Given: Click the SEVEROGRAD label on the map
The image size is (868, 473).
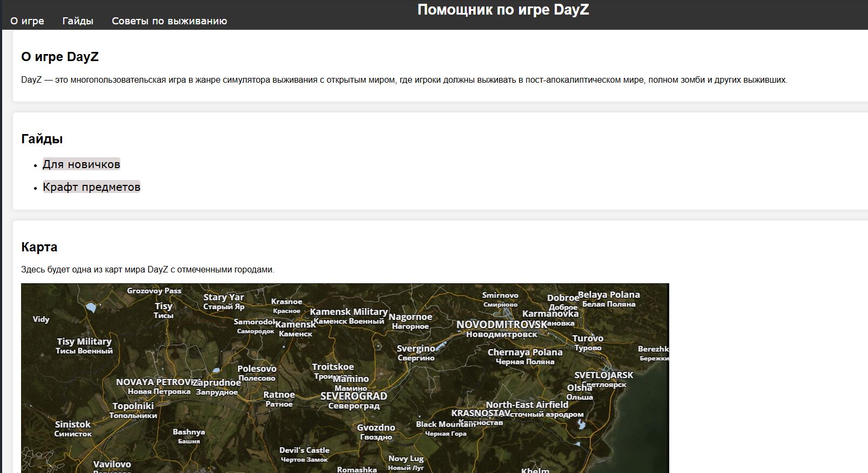Looking at the screenshot, I should [354, 396].
